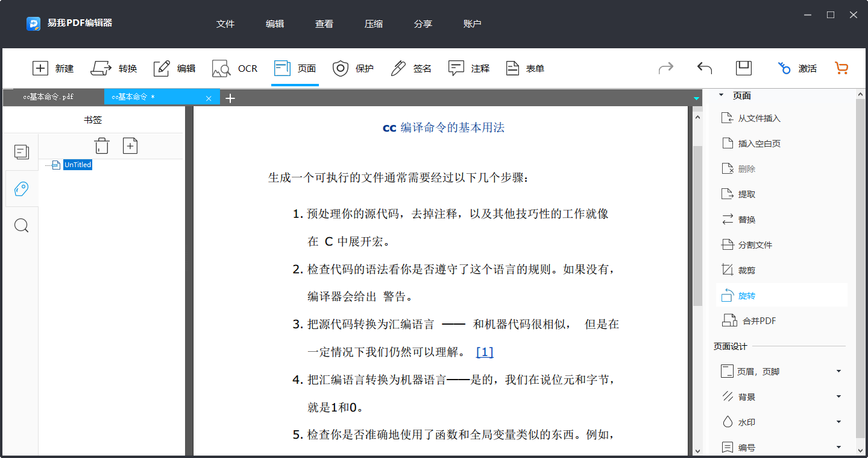Open the 保护 (Protect) tool
868x458 pixels.
(x=353, y=68)
